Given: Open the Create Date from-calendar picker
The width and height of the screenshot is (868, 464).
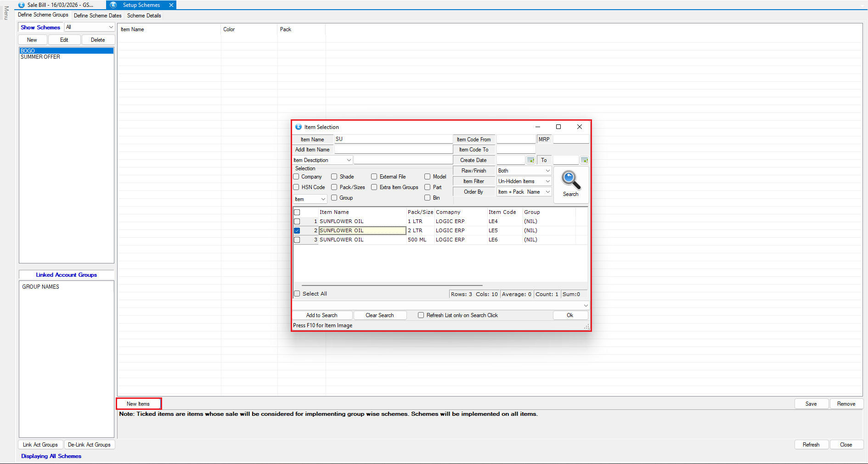Looking at the screenshot, I should pos(530,160).
